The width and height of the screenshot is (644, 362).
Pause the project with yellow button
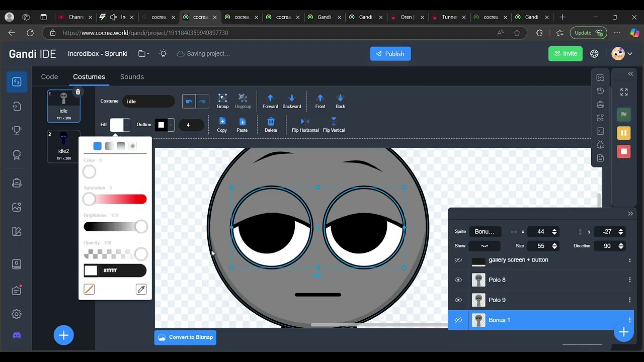[624, 133]
